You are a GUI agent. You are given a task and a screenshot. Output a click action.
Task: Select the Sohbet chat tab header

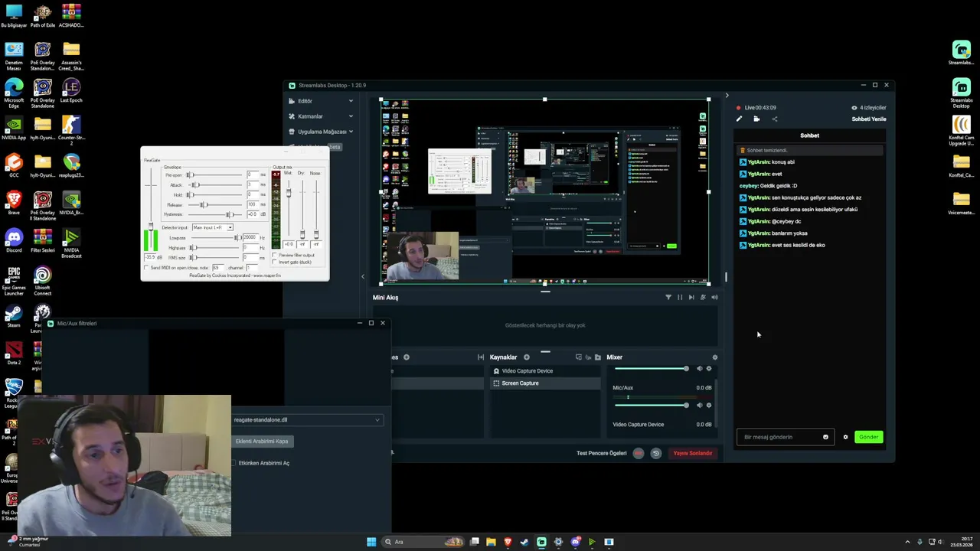click(x=809, y=135)
